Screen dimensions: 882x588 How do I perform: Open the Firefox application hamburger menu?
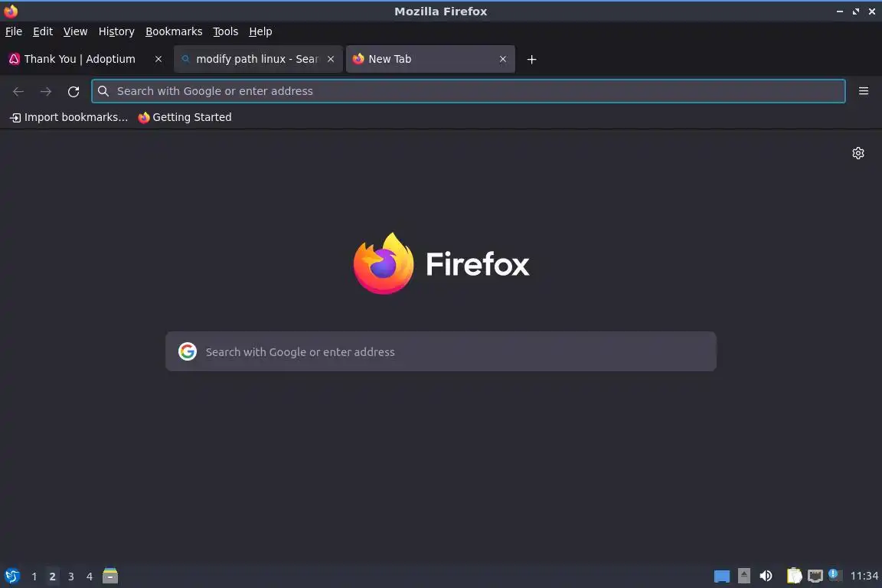pyautogui.click(x=864, y=91)
